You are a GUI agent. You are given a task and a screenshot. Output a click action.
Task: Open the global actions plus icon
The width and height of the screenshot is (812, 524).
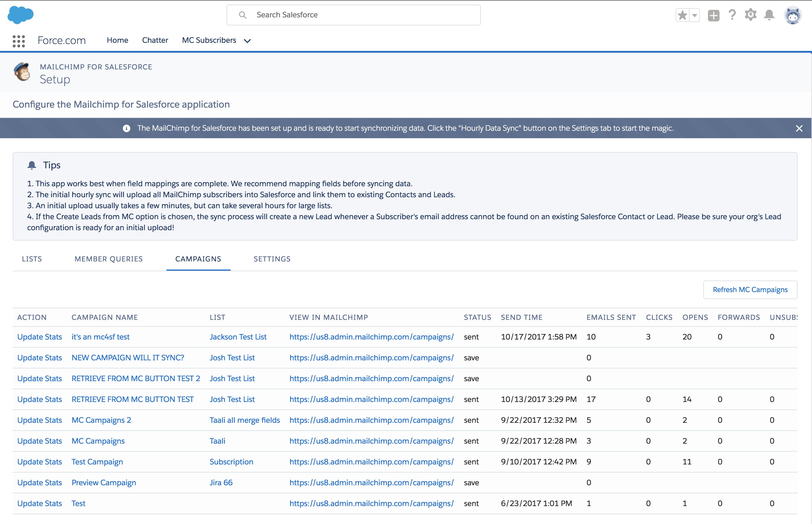click(713, 15)
